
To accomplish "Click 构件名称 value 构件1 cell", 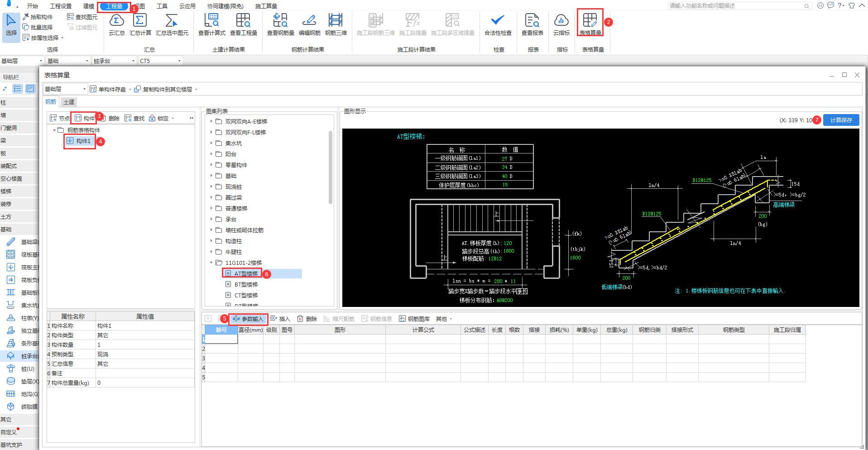I will (145, 326).
